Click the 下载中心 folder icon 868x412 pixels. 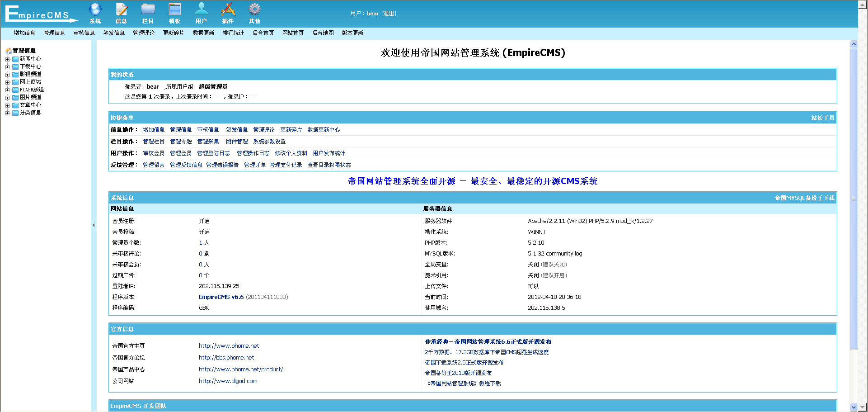pos(15,66)
